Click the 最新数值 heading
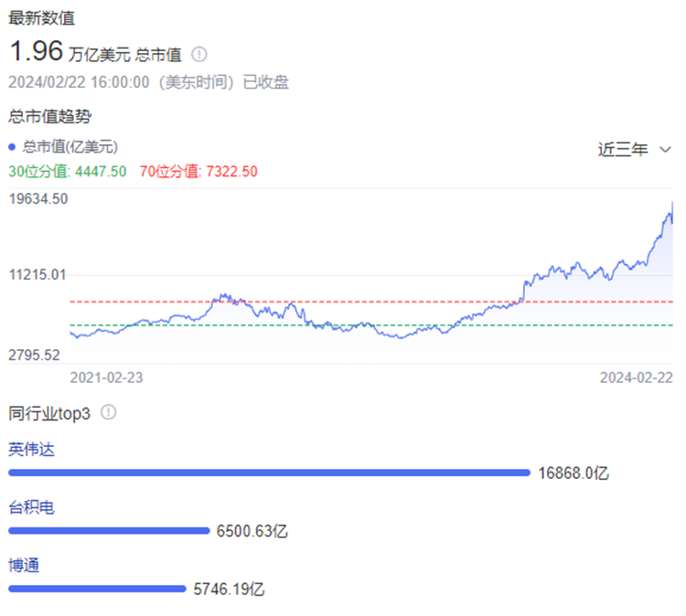Screen dimensions: 686x616 point(41,18)
